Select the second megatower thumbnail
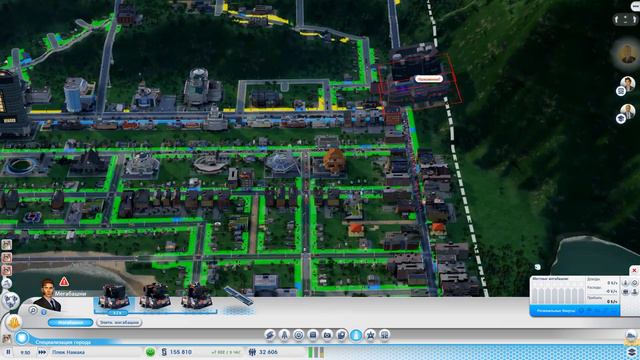Screen dimensions: 640x360 coord(155,296)
